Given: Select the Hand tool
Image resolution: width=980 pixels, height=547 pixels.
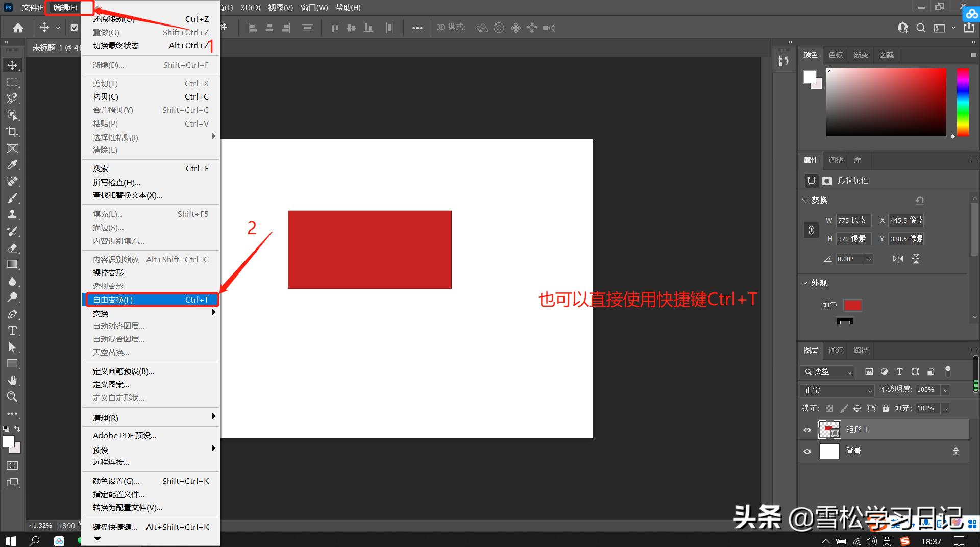Looking at the screenshot, I should [x=12, y=380].
